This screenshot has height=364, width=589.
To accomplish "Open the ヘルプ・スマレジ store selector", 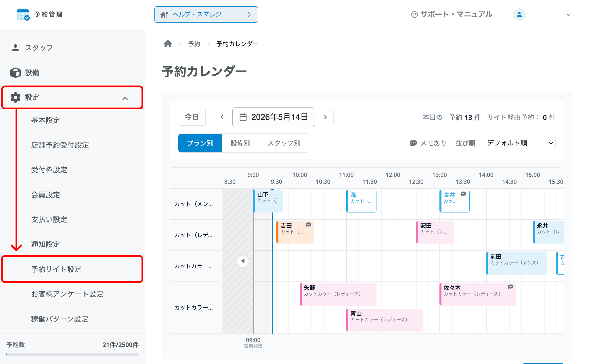I will (206, 14).
